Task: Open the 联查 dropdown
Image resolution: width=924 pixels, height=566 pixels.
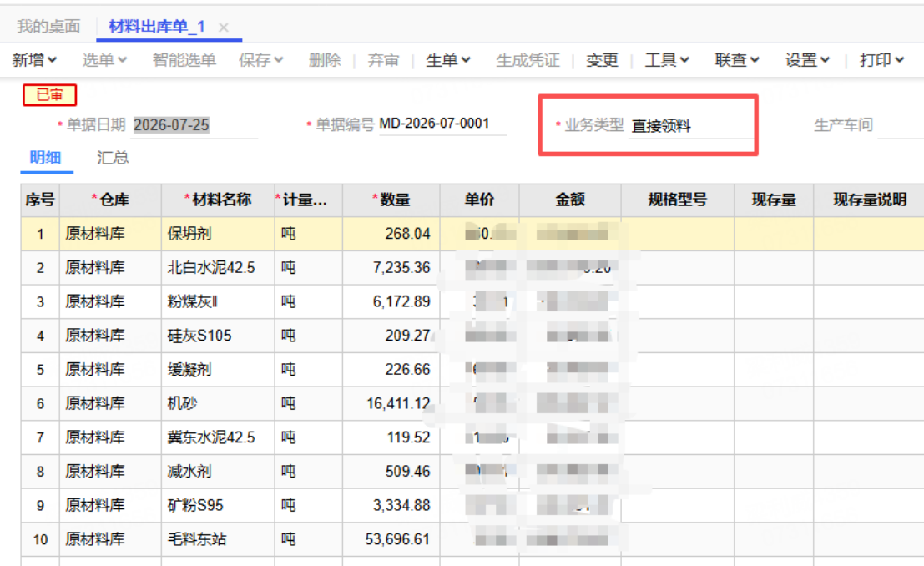Action: (737, 60)
